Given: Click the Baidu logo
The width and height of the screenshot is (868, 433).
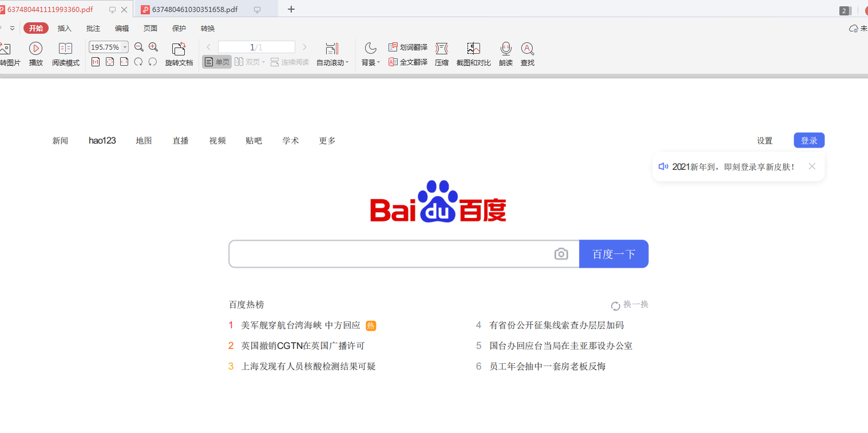Looking at the screenshot, I should pos(438,201).
